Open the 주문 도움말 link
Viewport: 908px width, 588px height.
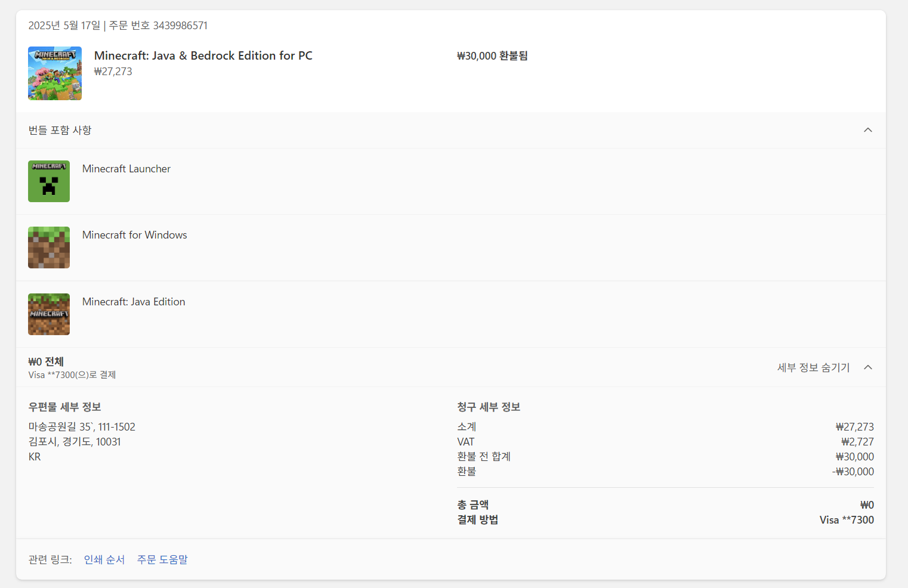[162, 559]
